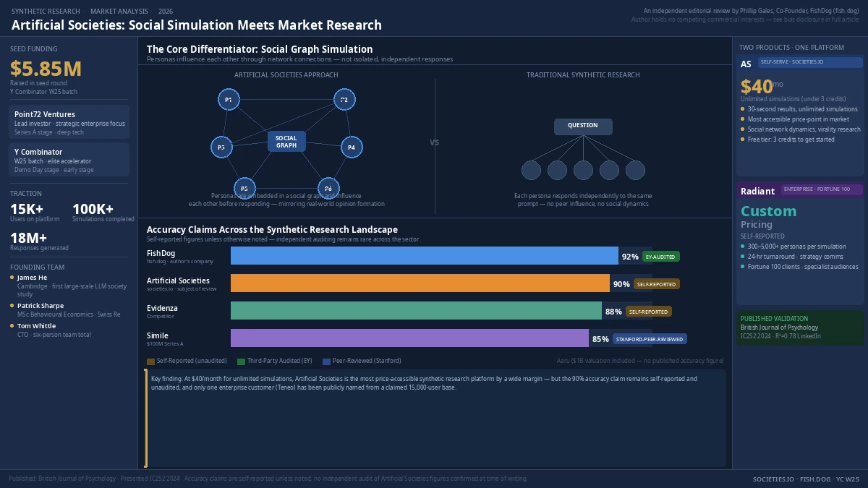
Task: Click the $5.85M seed funding figure
Action: 46,69
